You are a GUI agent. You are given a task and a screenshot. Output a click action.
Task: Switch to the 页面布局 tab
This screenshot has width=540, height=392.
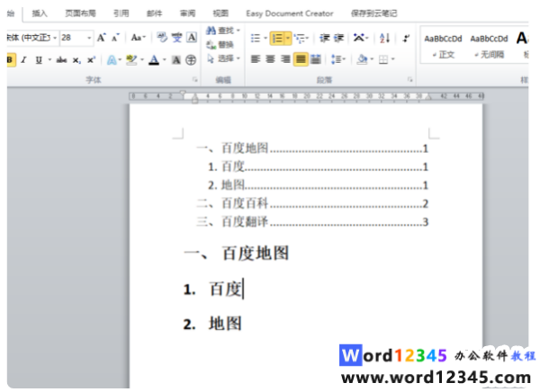(81, 13)
